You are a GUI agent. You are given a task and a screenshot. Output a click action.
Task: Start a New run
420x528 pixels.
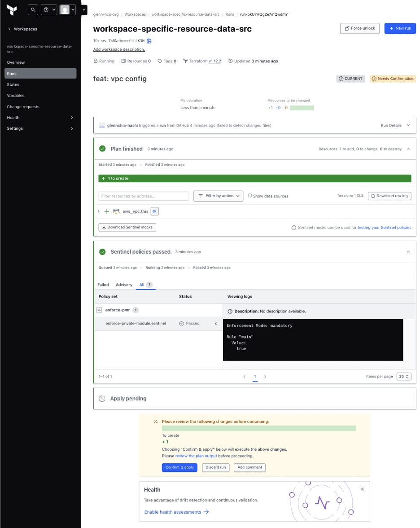(x=400, y=28)
